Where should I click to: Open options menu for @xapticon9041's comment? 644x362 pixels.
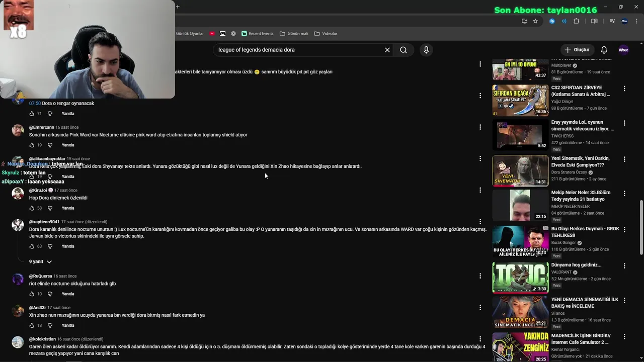point(480,222)
